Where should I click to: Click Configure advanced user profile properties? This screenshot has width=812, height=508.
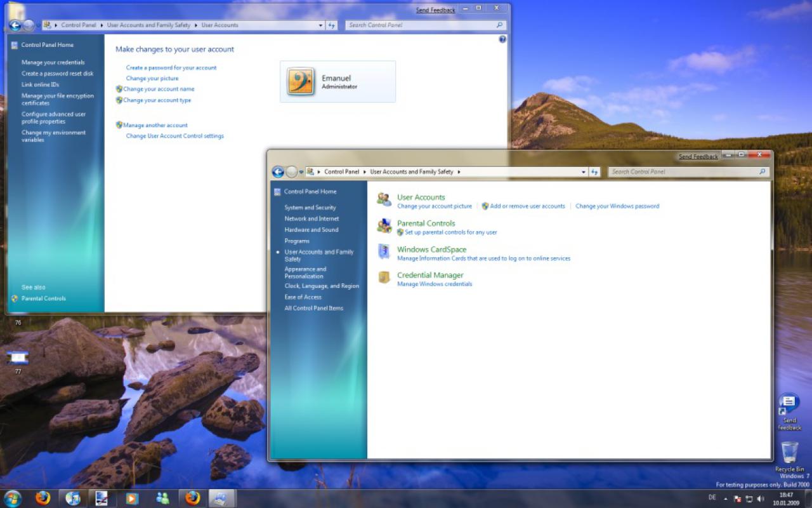coord(53,118)
